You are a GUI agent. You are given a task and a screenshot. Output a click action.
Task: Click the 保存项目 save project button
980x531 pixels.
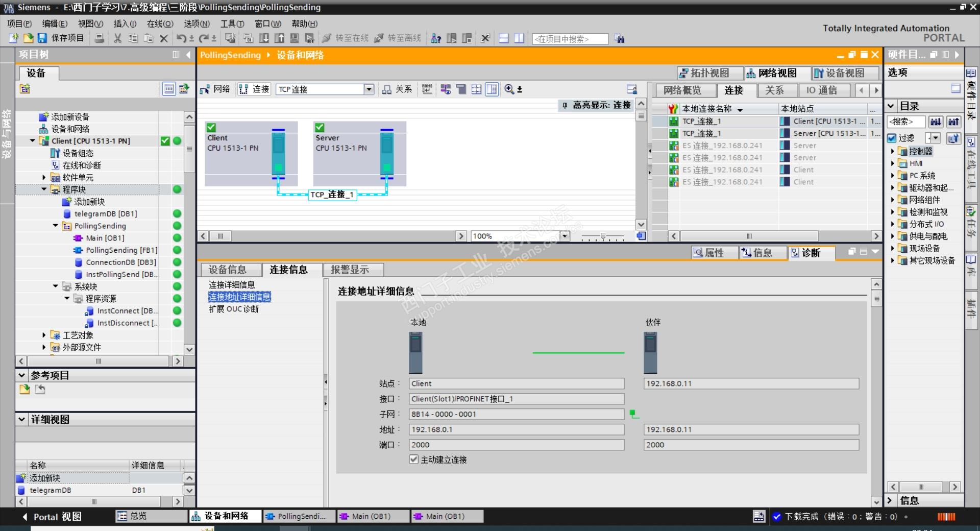[61, 38]
